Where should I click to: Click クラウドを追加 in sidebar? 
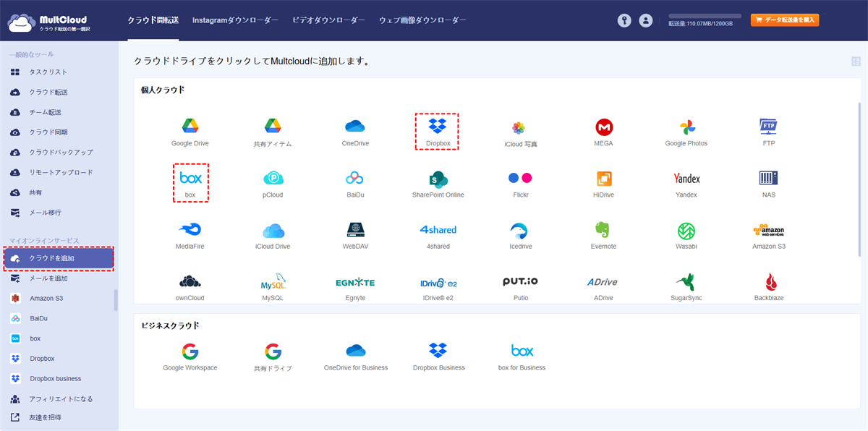[58, 258]
